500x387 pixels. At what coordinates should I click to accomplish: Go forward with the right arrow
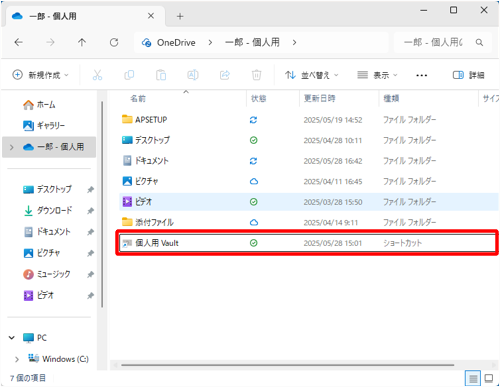(x=50, y=42)
